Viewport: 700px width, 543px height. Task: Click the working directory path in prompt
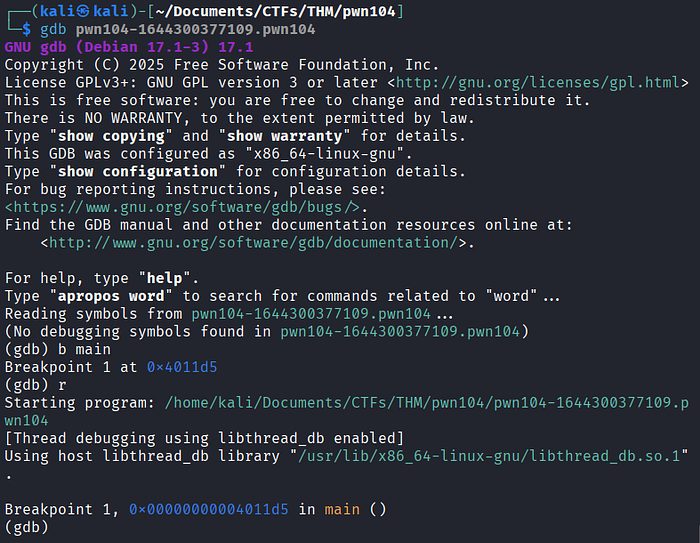click(275, 11)
